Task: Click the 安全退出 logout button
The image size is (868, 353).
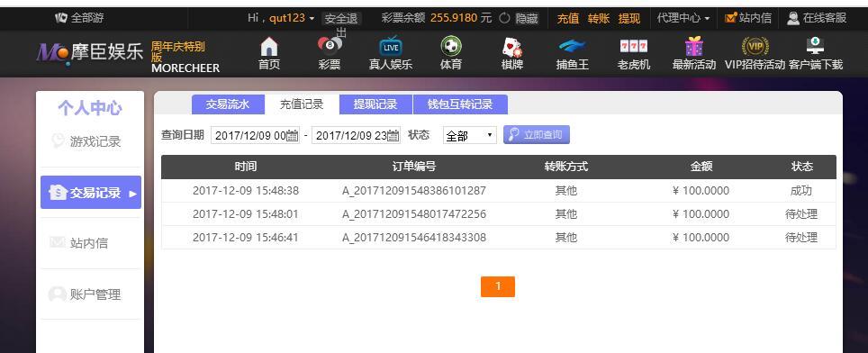Action: click(341, 19)
